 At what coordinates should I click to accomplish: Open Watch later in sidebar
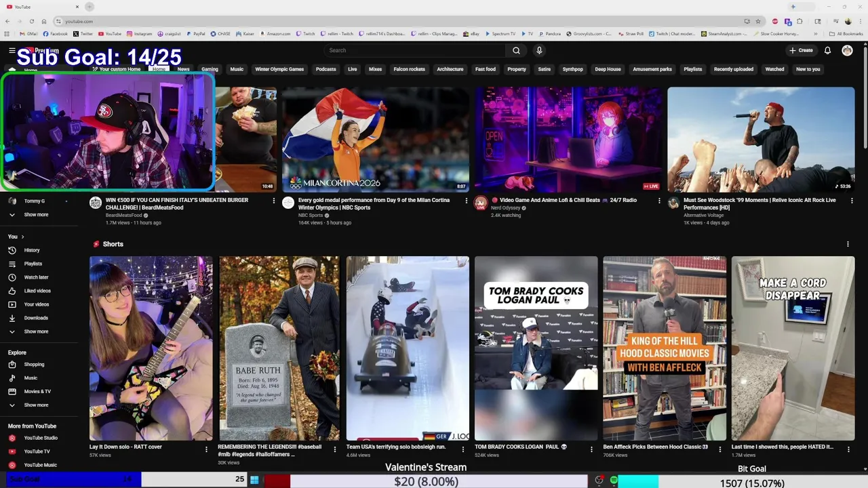36,277
